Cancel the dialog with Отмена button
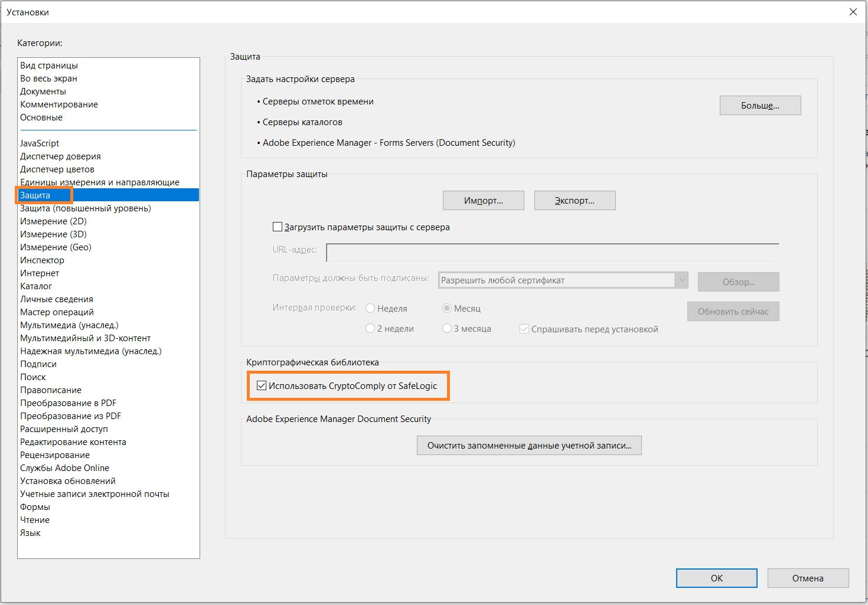This screenshot has width=868, height=605. tap(808, 578)
